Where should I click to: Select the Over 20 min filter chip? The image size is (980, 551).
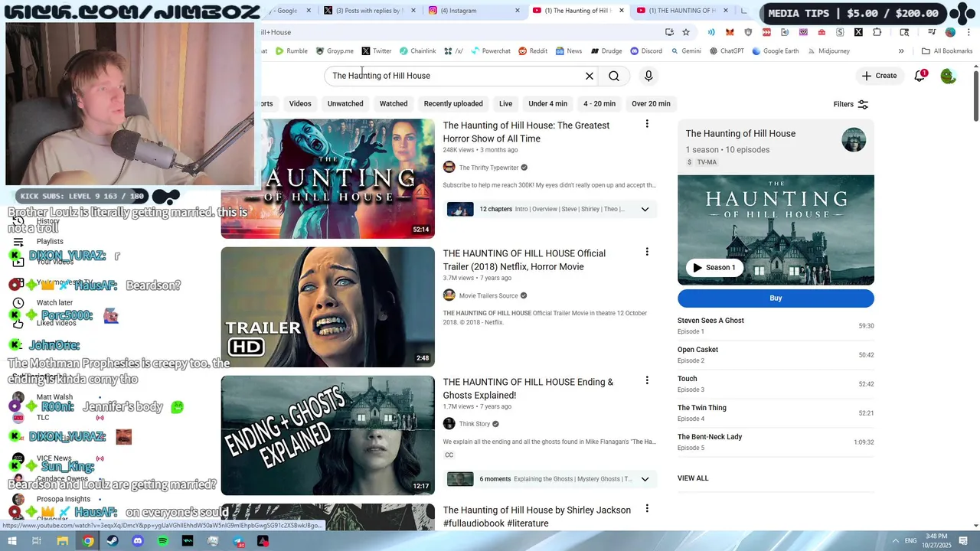tap(651, 104)
